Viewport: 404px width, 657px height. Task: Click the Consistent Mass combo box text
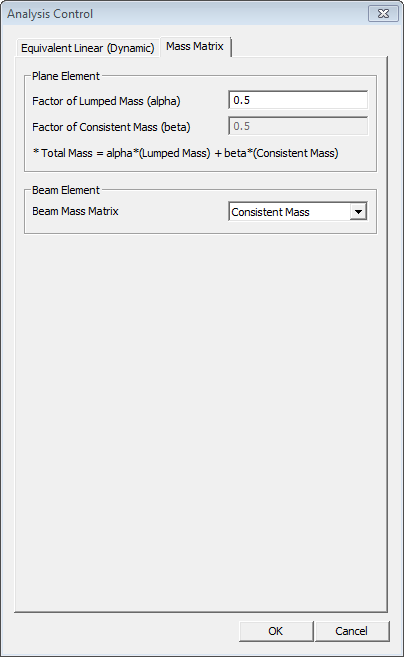[x=270, y=212]
